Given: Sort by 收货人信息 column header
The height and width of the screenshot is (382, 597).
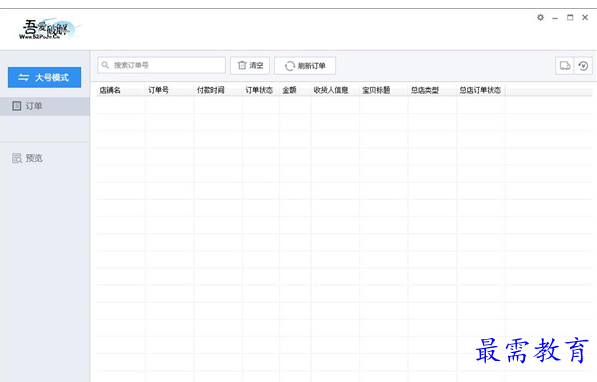Looking at the screenshot, I should coord(335,90).
